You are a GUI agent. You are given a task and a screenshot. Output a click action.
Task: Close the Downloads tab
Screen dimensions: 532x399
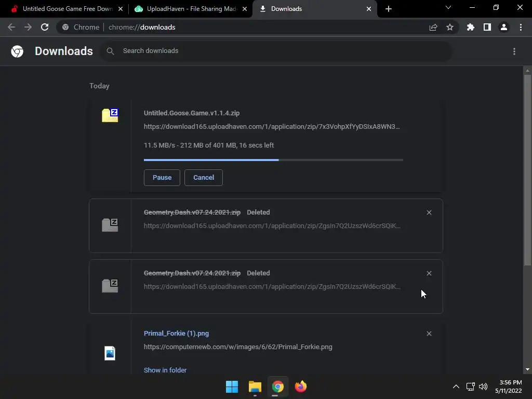tap(369, 9)
